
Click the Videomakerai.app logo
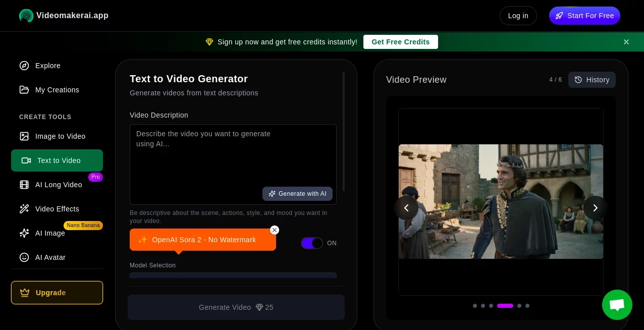click(x=64, y=16)
